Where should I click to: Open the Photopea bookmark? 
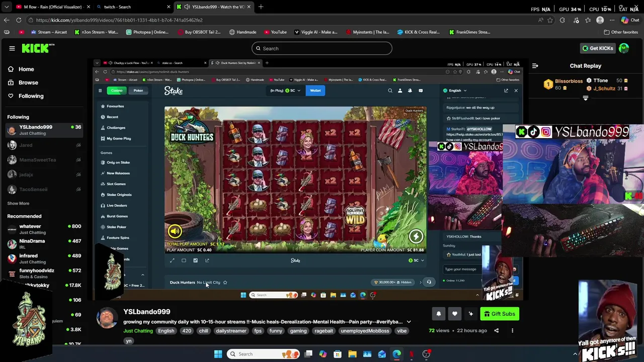coord(147,32)
